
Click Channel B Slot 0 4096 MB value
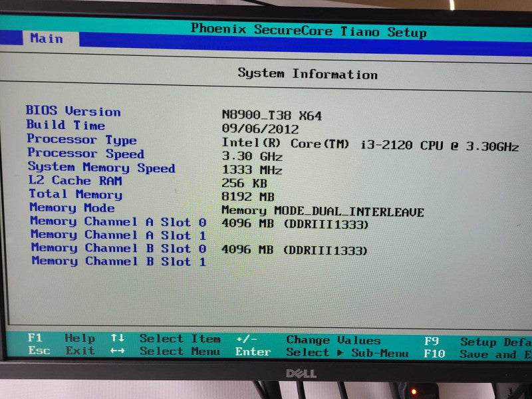coord(295,250)
